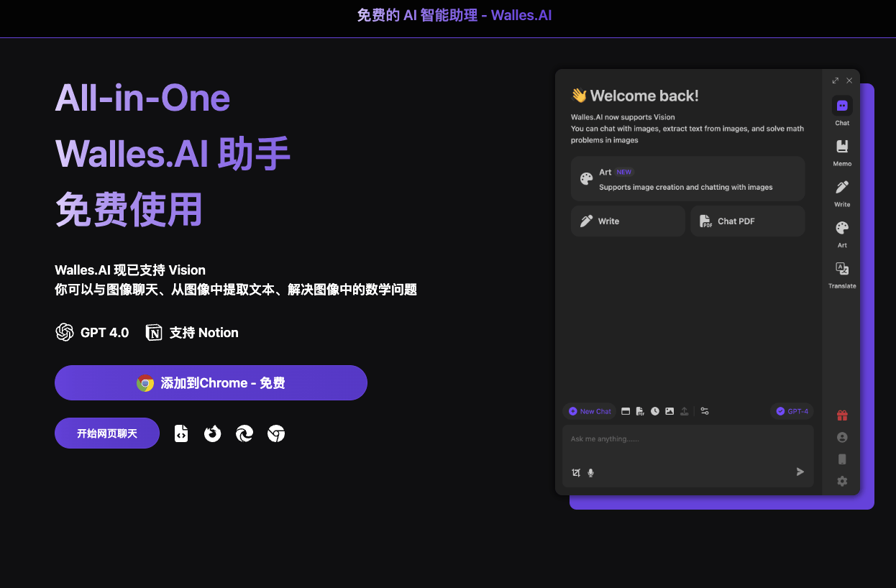
Task: Click the 支持 Notion text
Action: (x=204, y=333)
